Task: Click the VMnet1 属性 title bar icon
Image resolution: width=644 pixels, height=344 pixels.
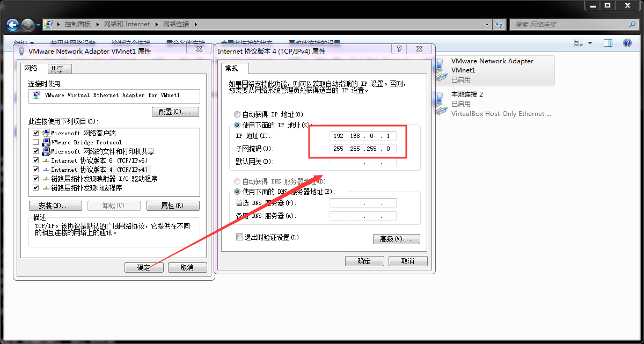Action: [21, 52]
